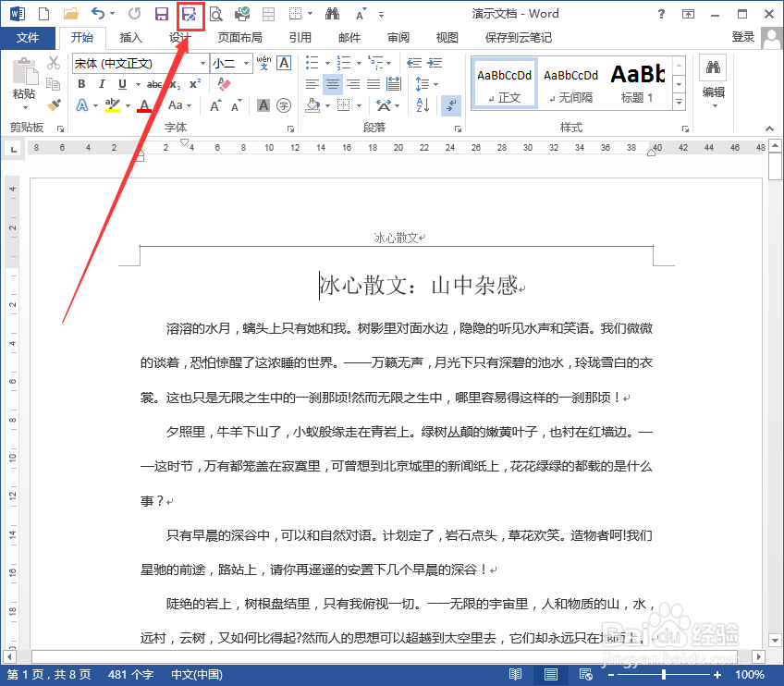This screenshot has height=686, width=784.
Task: Open the font size dropdown 小二
Action: 246,64
